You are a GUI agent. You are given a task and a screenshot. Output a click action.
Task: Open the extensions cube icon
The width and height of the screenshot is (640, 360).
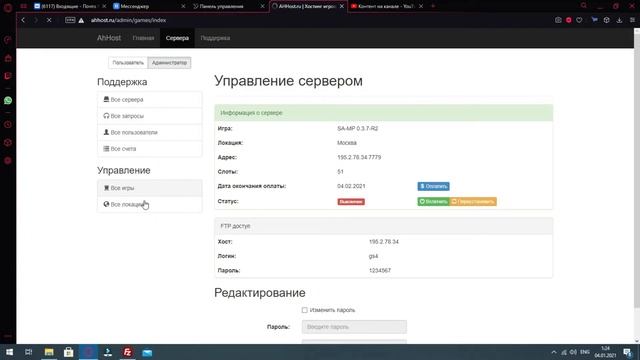click(607, 20)
